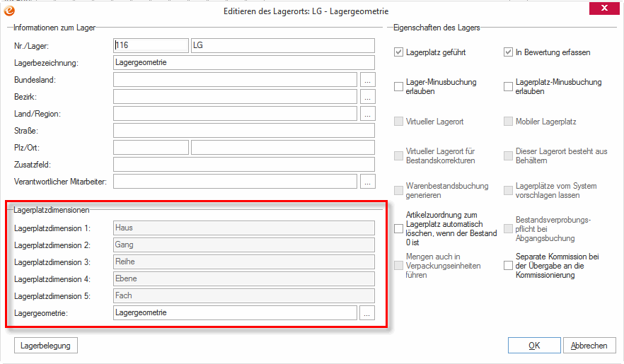The height and width of the screenshot is (364, 624).
Task: Check Lagerplätze vom System vorschlagen lassen
Action: [x=508, y=190]
